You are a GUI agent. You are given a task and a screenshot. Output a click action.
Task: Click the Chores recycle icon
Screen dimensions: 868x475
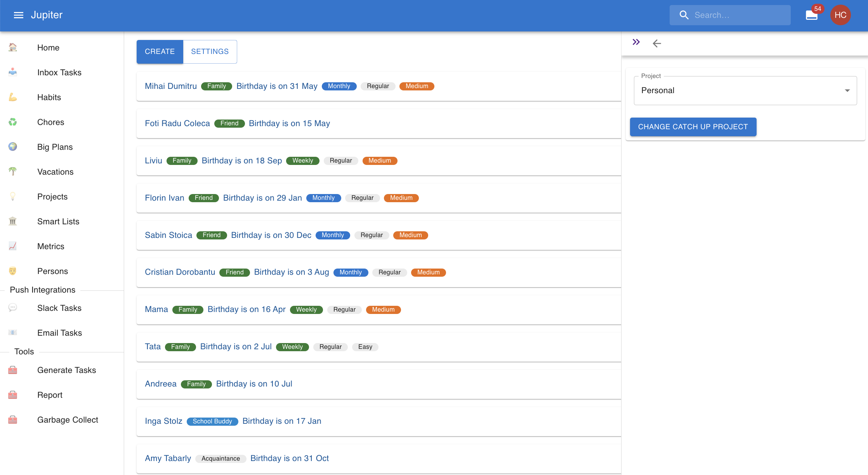[13, 122]
